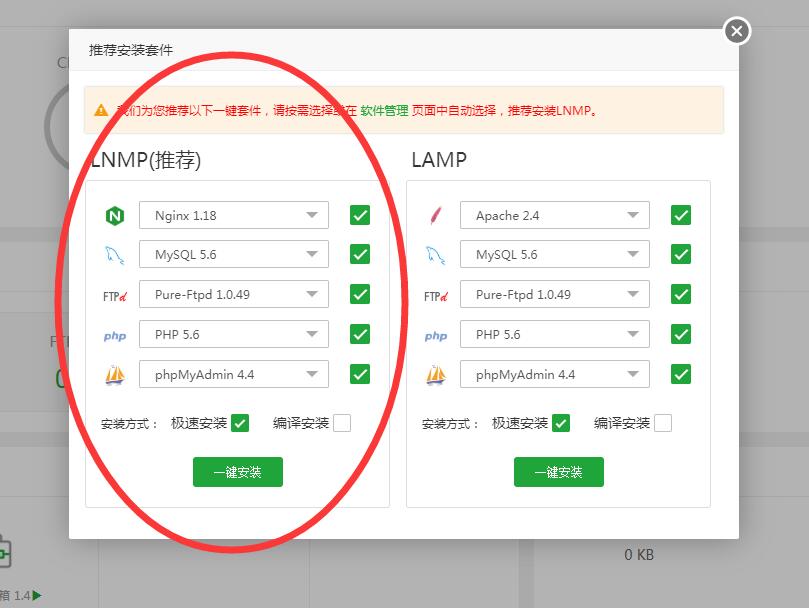Close the recommended install package dialog
Screen dimensions: 809x608
[737, 32]
